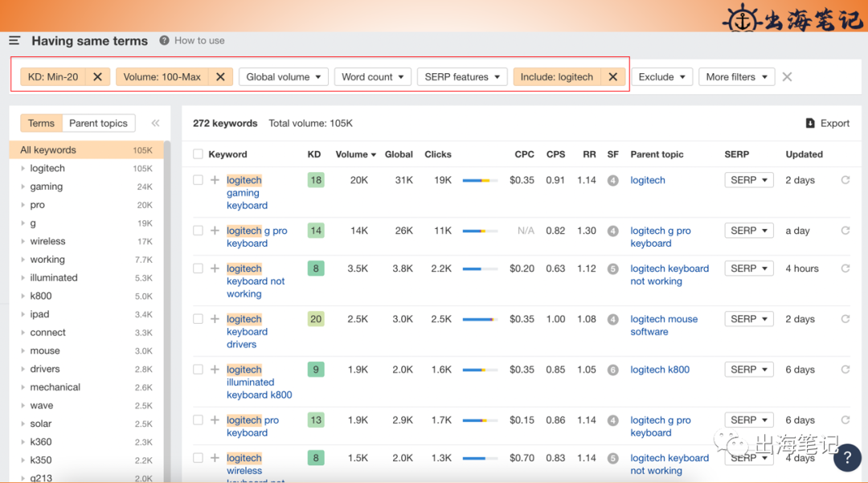The image size is (868, 483).
Task: Select the Terms tab
Action: (42, 124)
